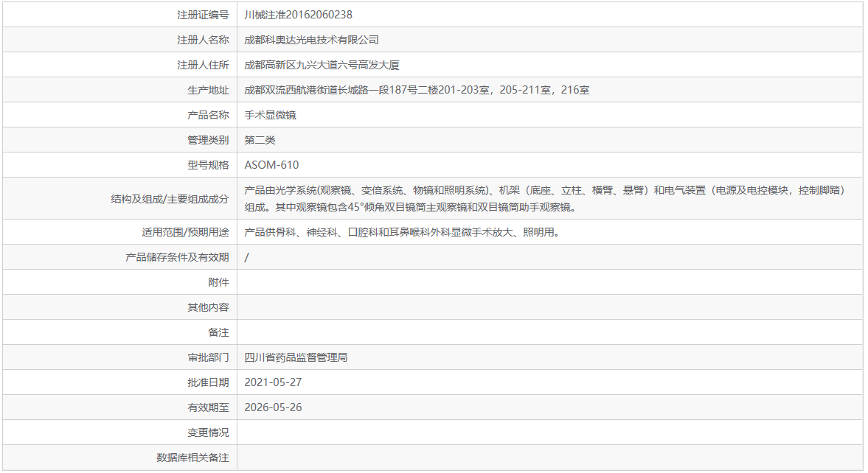Viewport: 868px width, 473px height.
Task: Click product name 手术显微镜
Action: click(270, 115)
